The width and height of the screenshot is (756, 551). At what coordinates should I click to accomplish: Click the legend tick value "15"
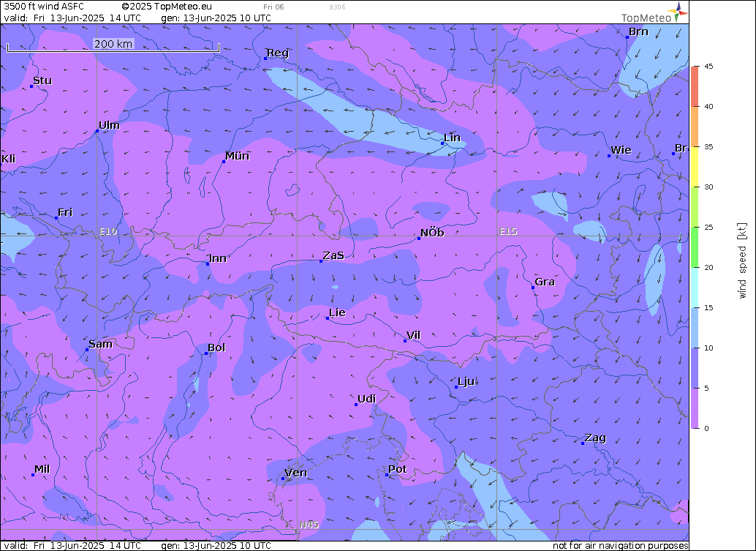pyautogui.click(x=708, y=308)
